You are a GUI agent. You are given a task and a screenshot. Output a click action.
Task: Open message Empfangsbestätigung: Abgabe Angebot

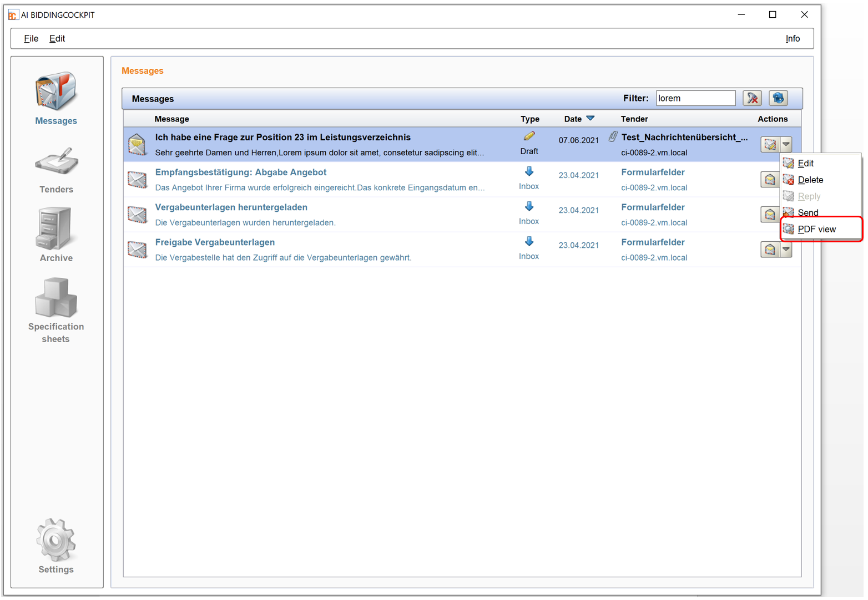point(240,172)
